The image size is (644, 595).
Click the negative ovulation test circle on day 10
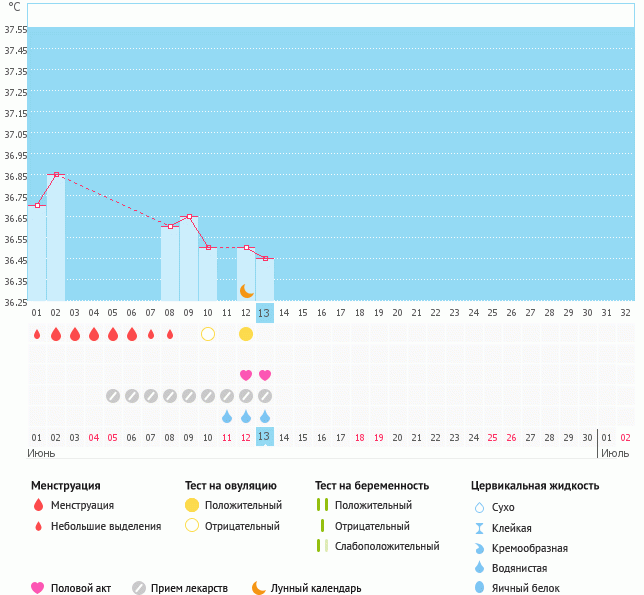(x=208, y=333)
